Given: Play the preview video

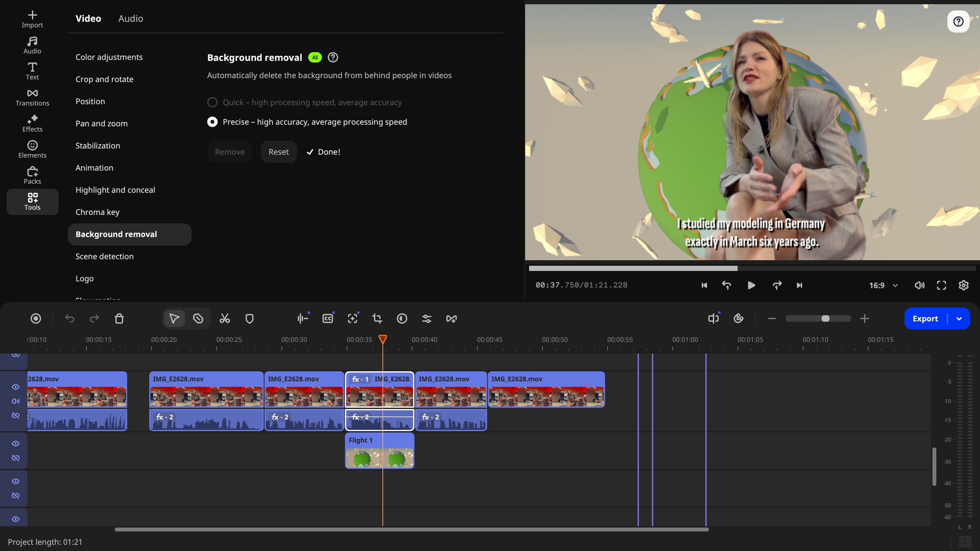Looking at the screenshot, I should click(x=751, y=285).
